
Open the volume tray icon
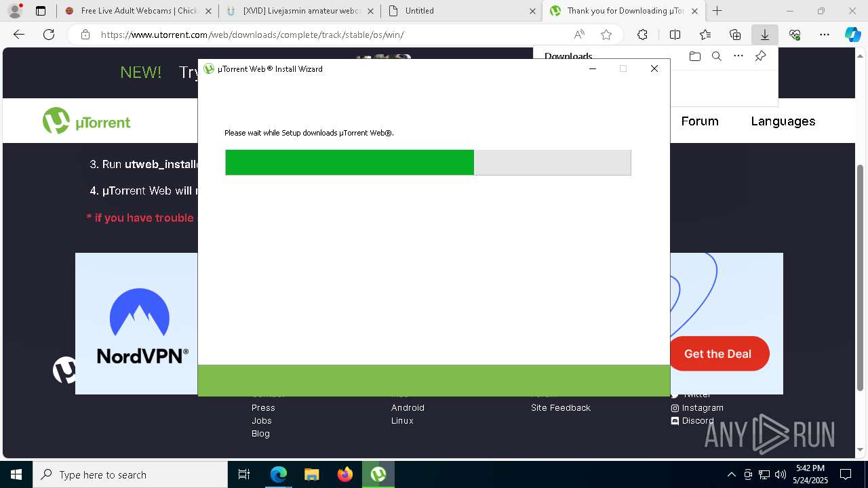click(x=780, y=474)
